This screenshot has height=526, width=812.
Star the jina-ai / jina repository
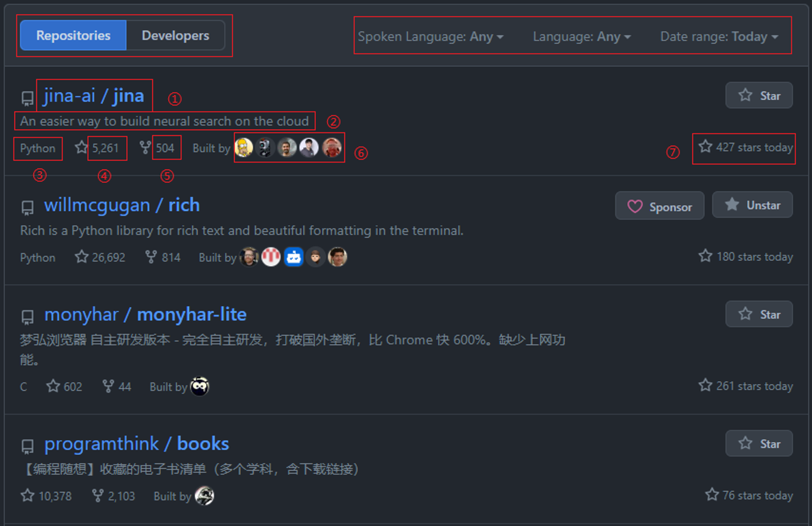click(x=759, y=95)
